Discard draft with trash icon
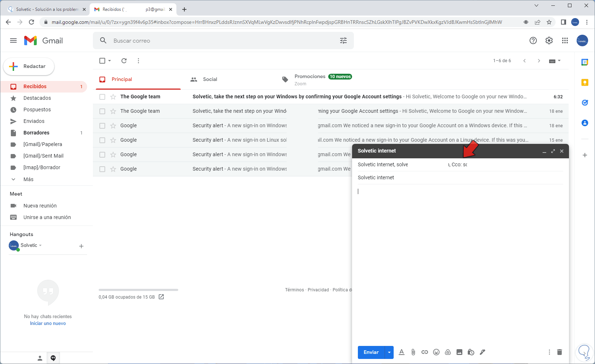The width and height of the screenshot is (595, 364). click(x=560, y=352)
